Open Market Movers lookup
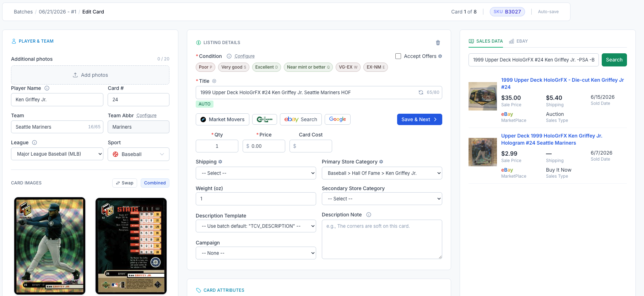 point(222,119)
